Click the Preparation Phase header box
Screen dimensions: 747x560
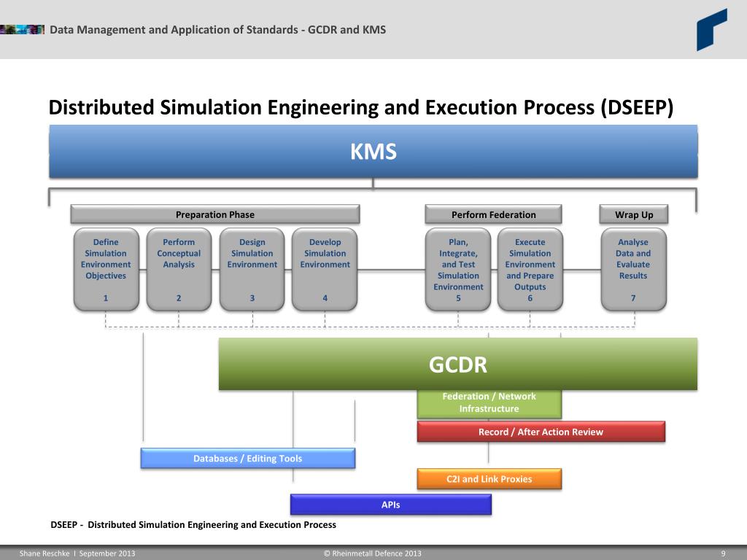click(x=215, y=214)
